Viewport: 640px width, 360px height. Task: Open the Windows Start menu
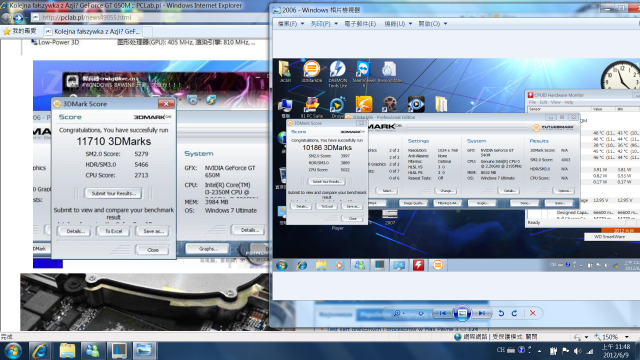(13, 351)
